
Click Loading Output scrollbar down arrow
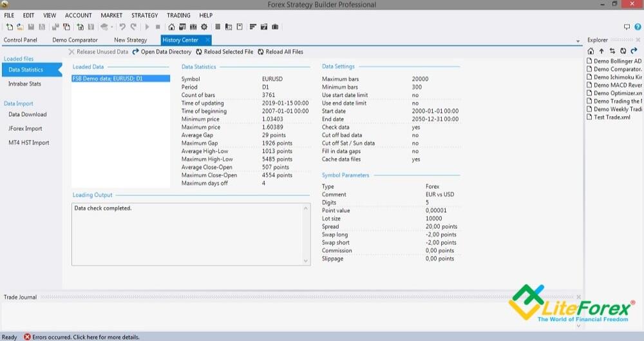pos(305,261)
